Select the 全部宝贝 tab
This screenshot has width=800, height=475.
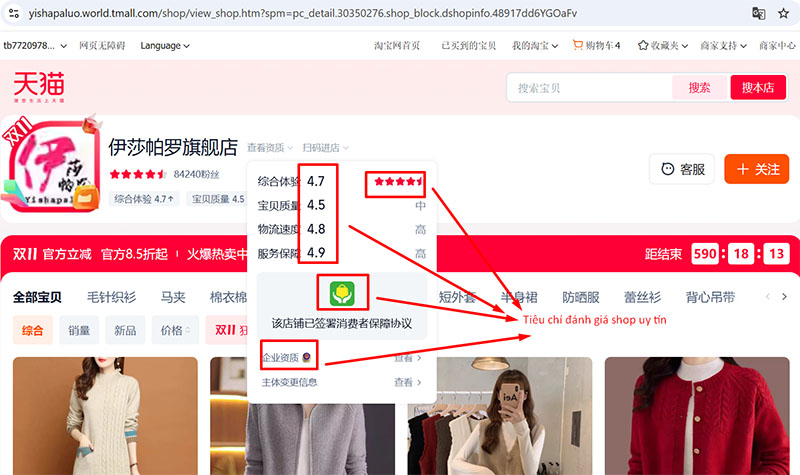(x=37, y=297)
